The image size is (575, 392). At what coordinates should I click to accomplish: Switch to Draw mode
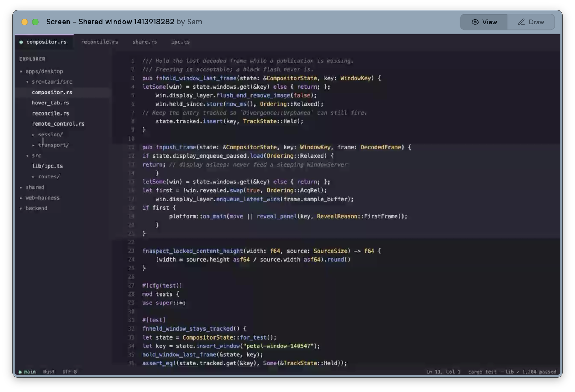[x=531, y=22]
